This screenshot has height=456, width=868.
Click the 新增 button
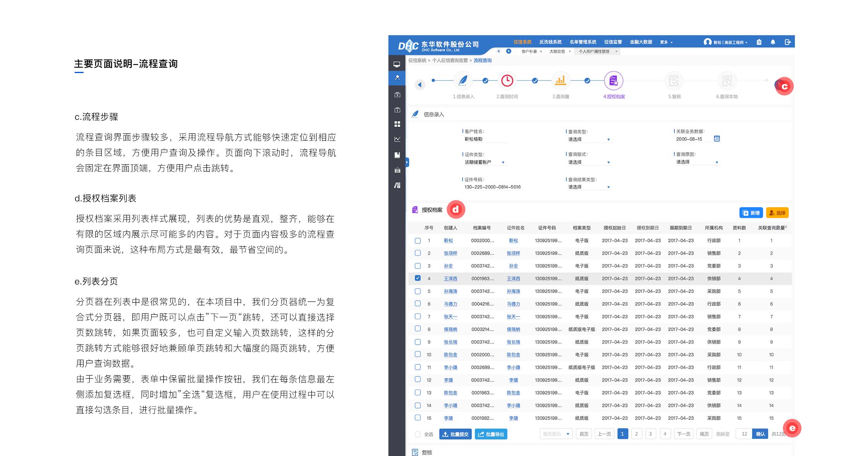(x=751, y=213)
